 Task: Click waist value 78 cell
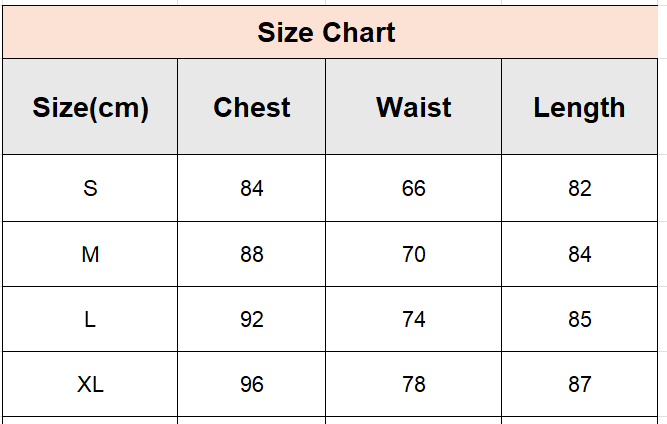click(x=413, y=384)
